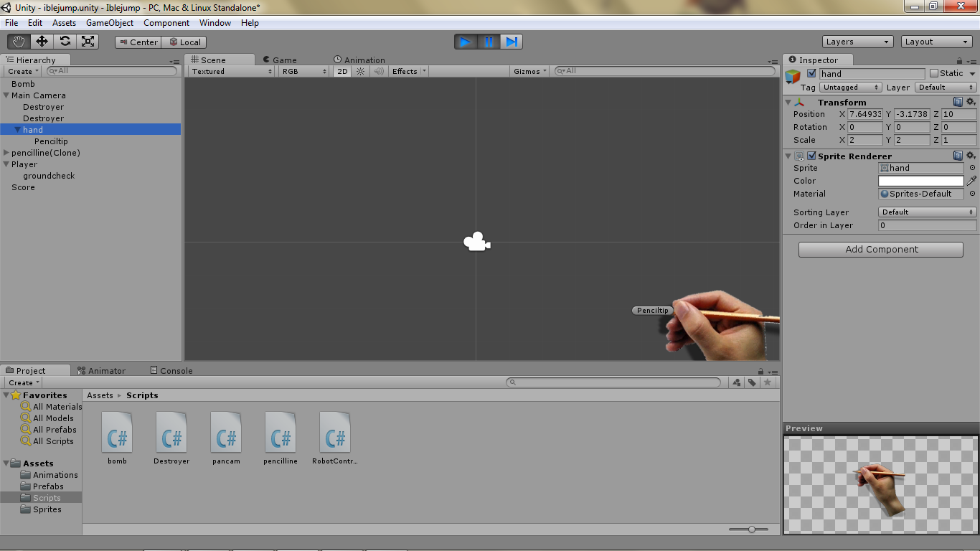Open the Untagged Tag dropdown

851,88
